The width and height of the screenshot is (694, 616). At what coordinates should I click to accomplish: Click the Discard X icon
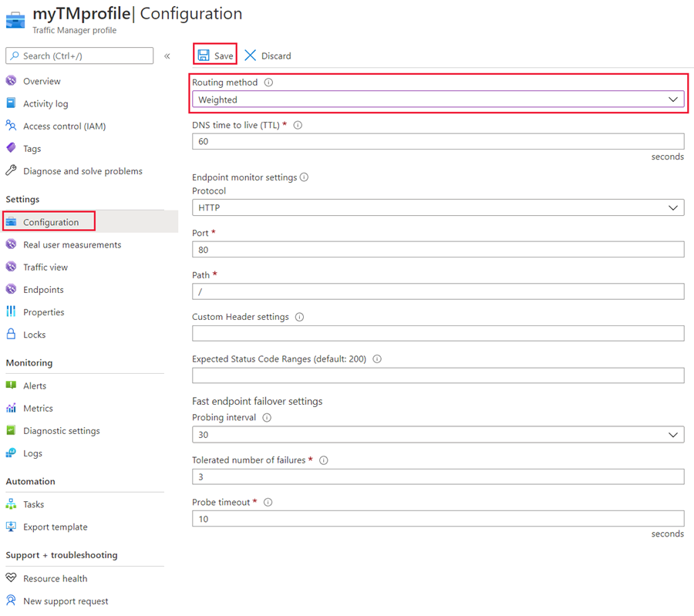point(251,56)
